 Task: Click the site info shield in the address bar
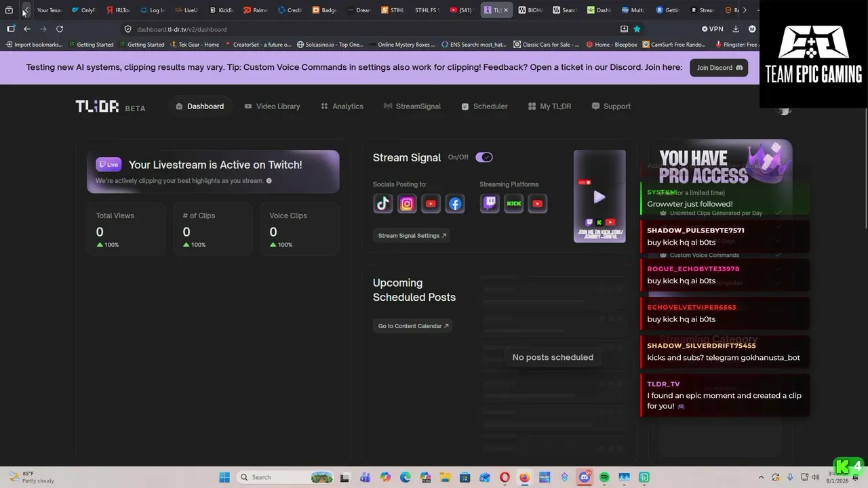127,29
